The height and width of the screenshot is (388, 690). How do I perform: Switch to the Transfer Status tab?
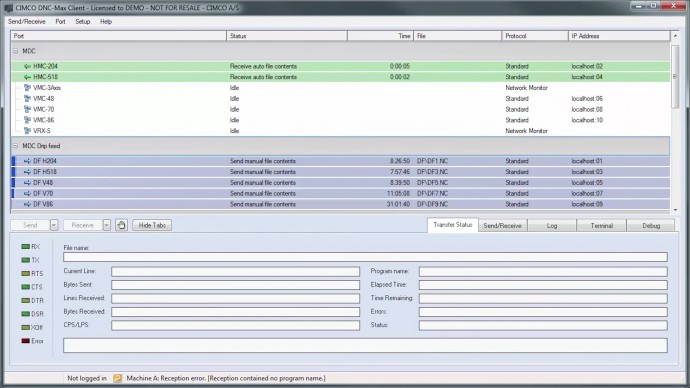452,225
